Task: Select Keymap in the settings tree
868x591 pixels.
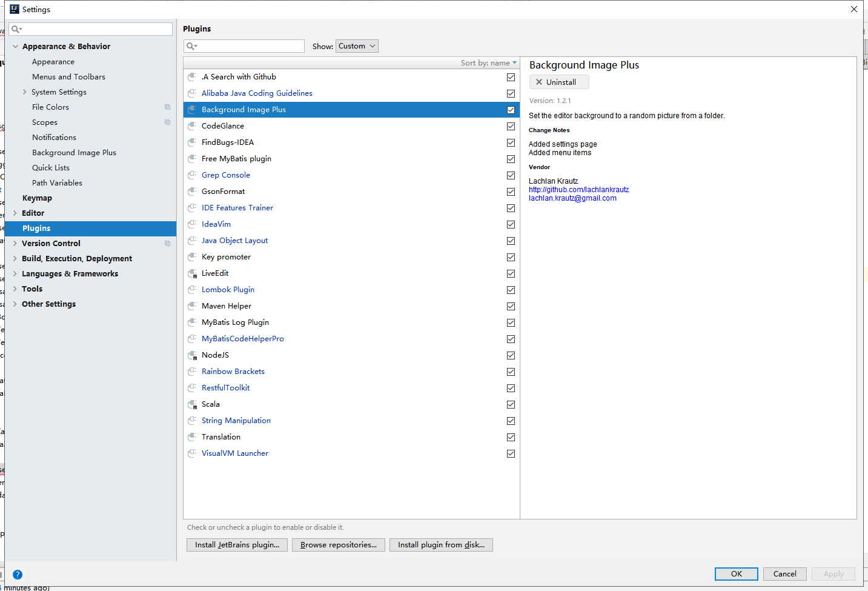Action: click(x=37, y=198)
